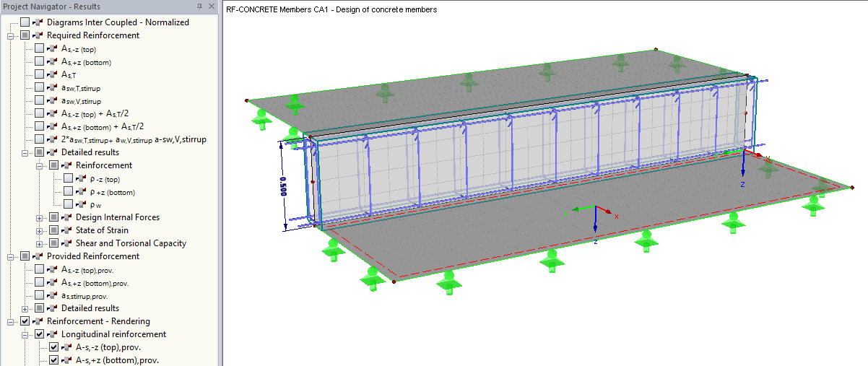This screenshot has height=366, width=868.
Task: Select the 'A-s,-z (top),prov.' label
Action: tap(108, 347)
